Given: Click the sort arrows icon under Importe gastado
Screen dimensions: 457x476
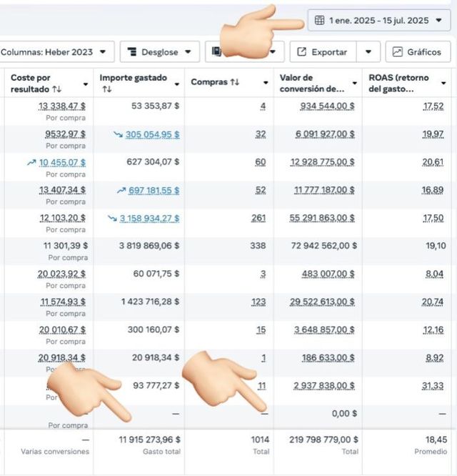Looking at the screenshot, I should pyautogui.click(x=106, y=89).
